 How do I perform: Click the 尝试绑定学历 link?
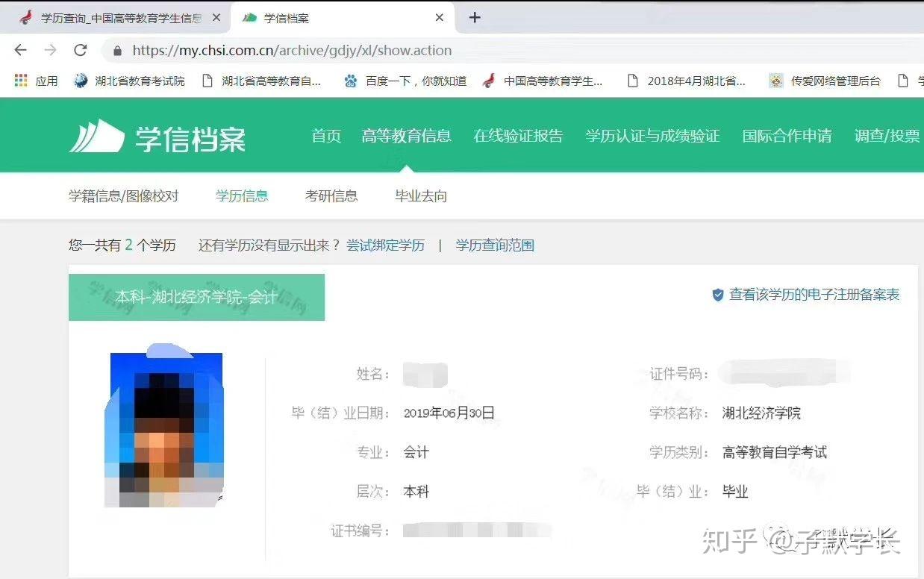point(385,245)
